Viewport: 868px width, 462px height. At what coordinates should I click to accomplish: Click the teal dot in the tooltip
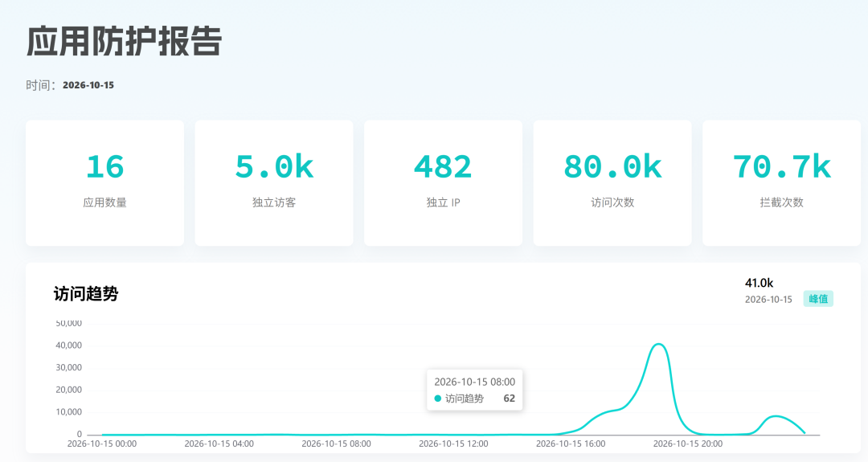[x=438, y=399]
